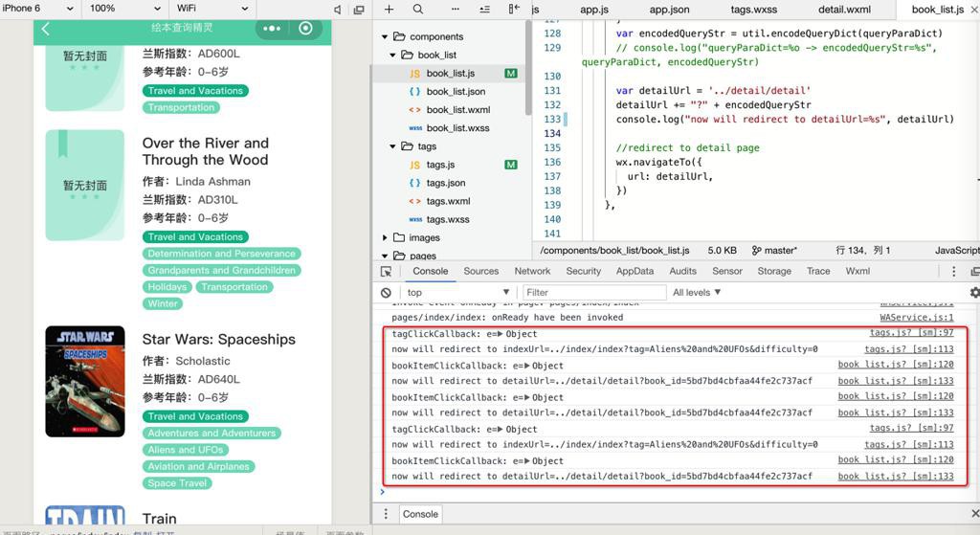The image size is (980, 535).
Task: Collapse the components folder
Action: click(385, 37)
